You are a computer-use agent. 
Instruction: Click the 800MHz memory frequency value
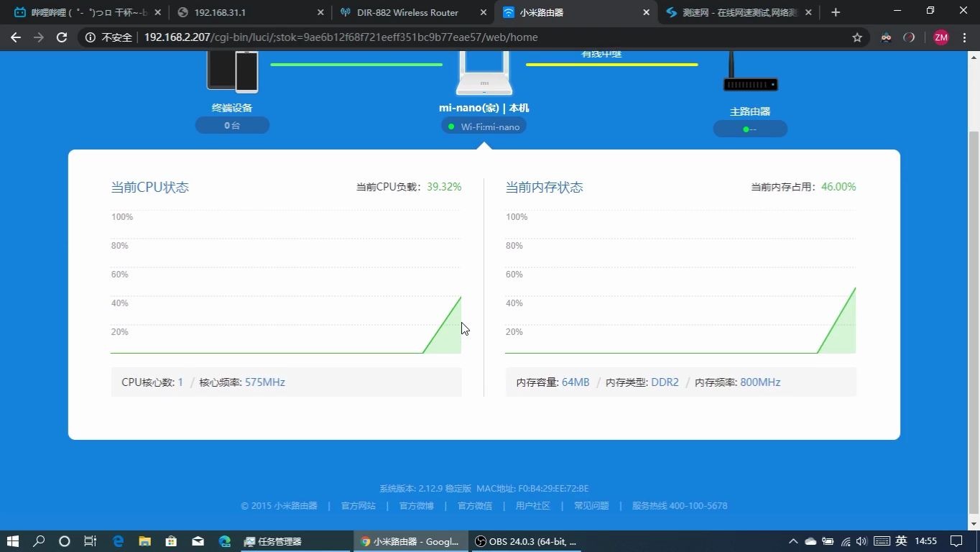(x=760, y=382)
